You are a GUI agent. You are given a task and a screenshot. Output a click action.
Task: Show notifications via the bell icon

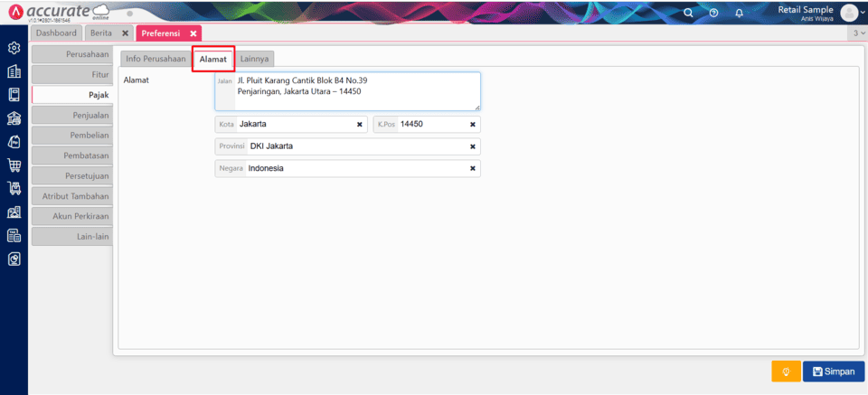pyautogui.click(x=739, y=13)
